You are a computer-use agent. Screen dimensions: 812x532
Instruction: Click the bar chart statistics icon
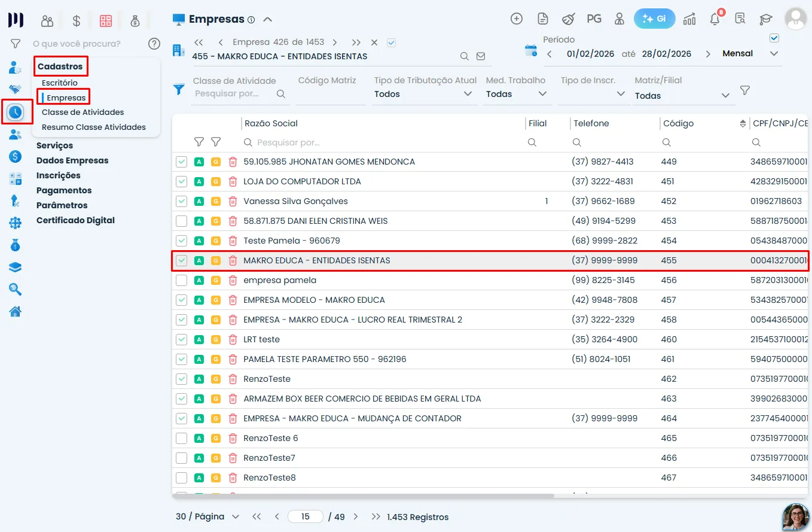(689, 19)
